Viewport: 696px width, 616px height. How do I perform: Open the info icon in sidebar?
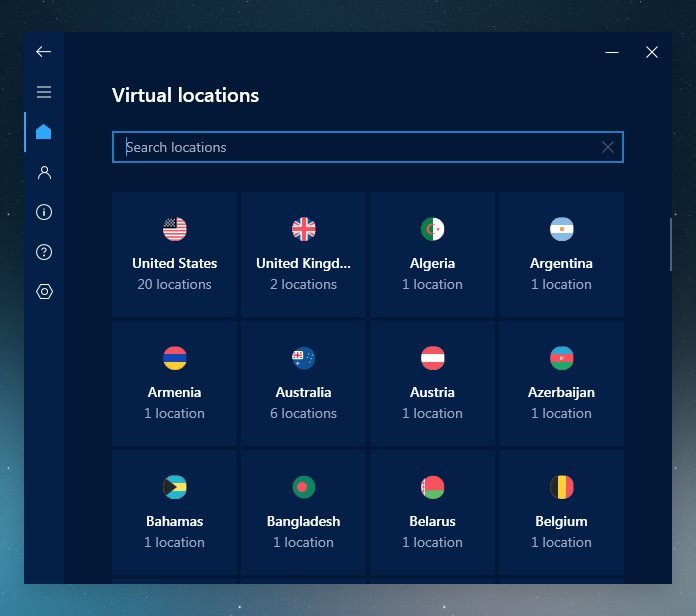tap(43, 212)
